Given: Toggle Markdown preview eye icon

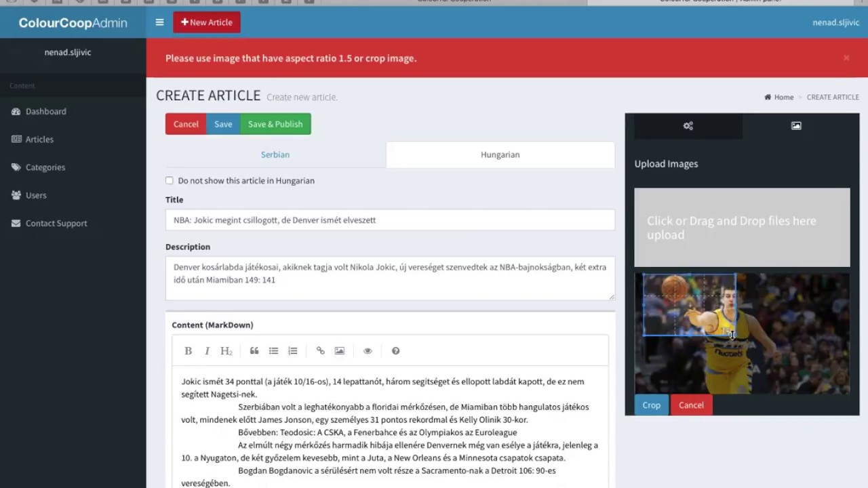Looking at the screenshot, I should 368,350.
